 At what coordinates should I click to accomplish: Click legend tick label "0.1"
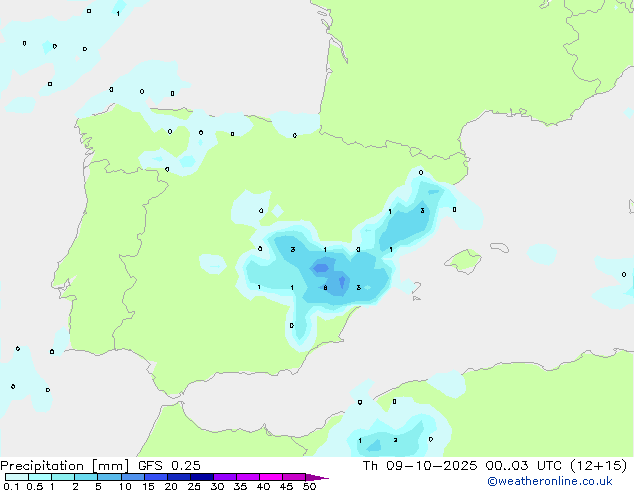[x=11, y=486]
